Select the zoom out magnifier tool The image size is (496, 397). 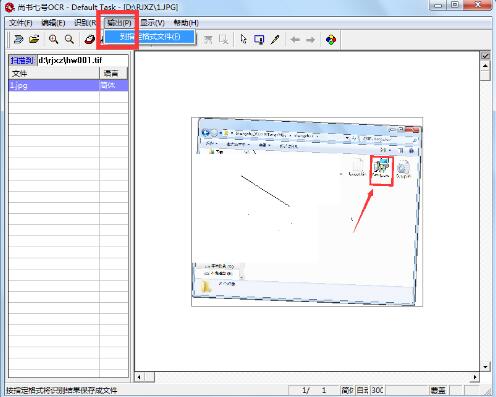(69, 39)
